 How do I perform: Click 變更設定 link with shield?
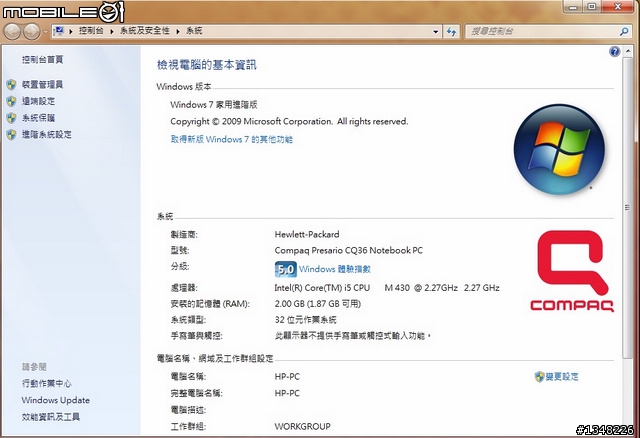[562, 376]
